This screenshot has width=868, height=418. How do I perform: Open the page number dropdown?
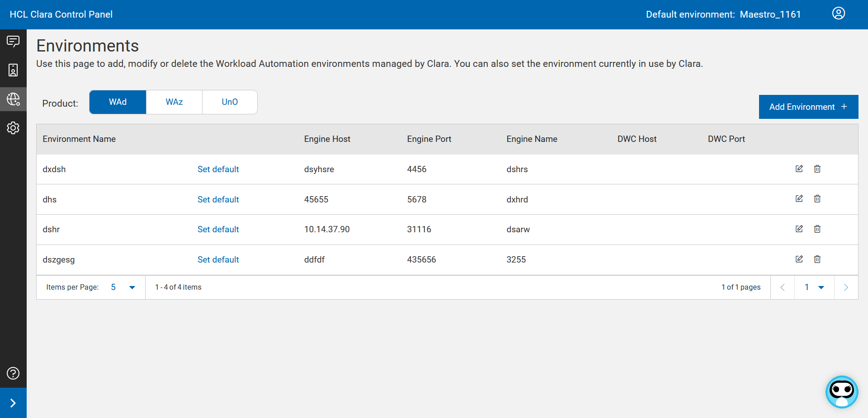click(x=814, y=287)
